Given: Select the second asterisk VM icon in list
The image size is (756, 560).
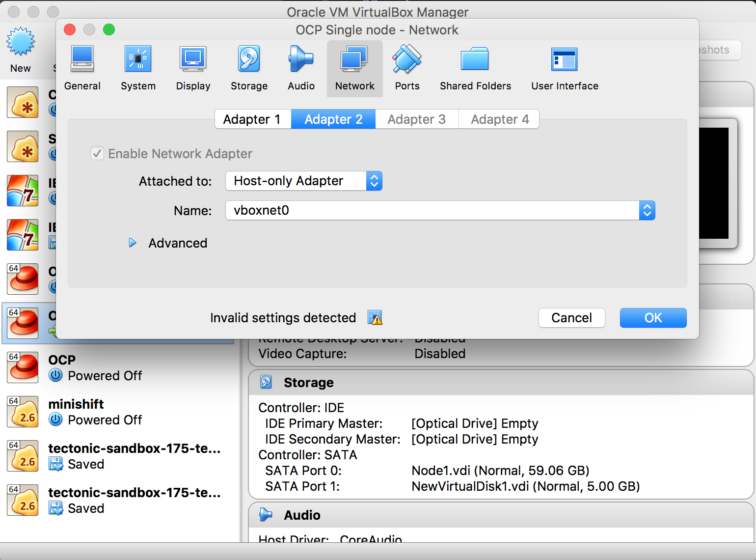Looking at the screenshot, I should click(x=23, y=146).
